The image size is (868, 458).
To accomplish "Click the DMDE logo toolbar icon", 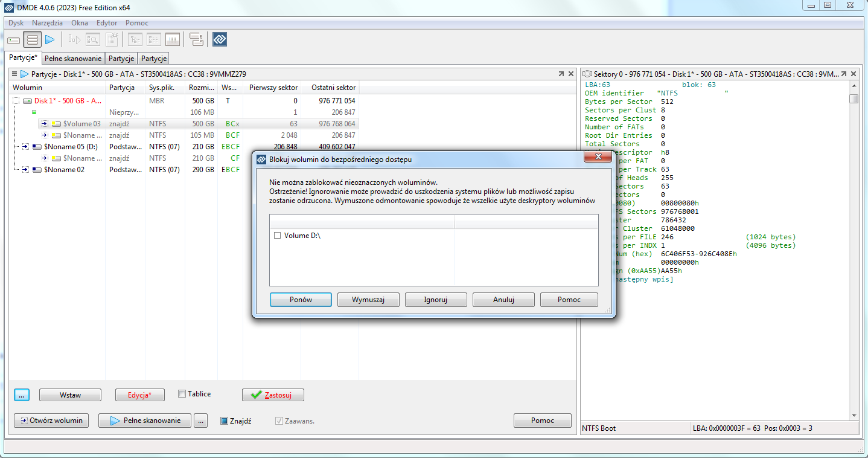I will pyautogui.click(x=220, y=40).
